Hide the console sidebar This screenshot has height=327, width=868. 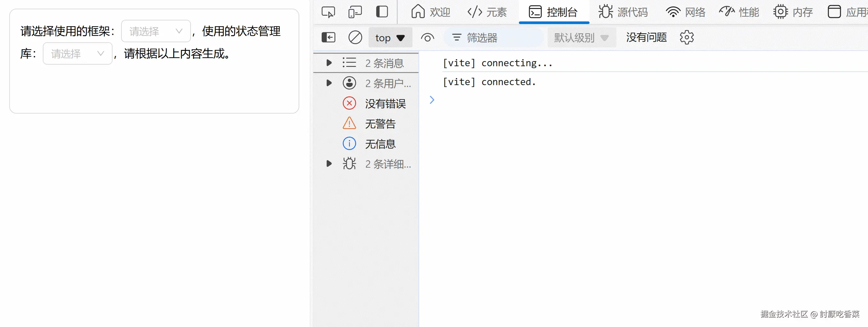pos(328,37)
